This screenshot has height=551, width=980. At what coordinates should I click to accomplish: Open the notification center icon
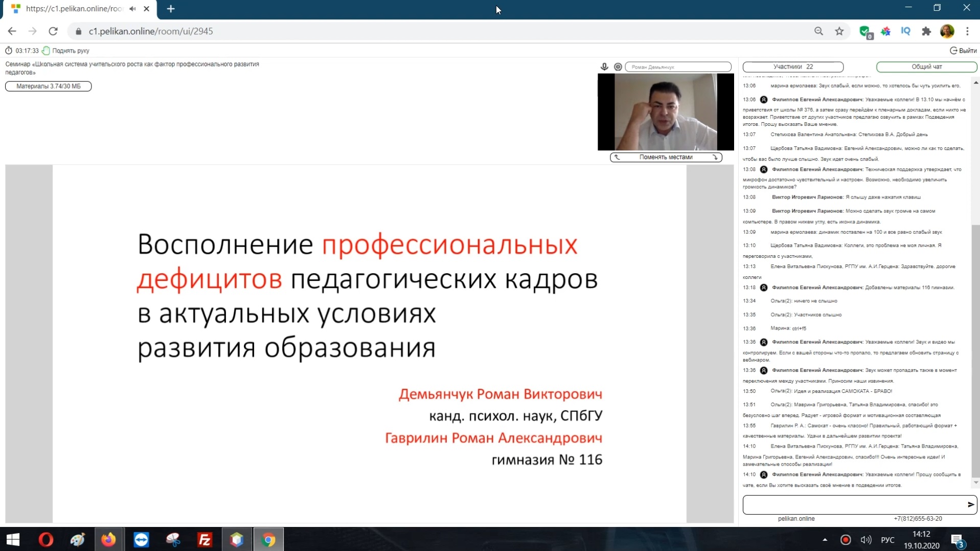(x=958, y=540)
